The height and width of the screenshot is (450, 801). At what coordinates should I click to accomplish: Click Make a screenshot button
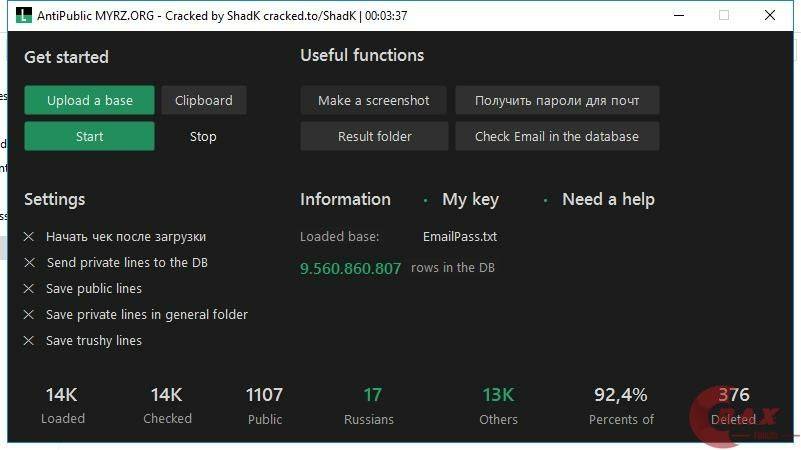[373, 100]
